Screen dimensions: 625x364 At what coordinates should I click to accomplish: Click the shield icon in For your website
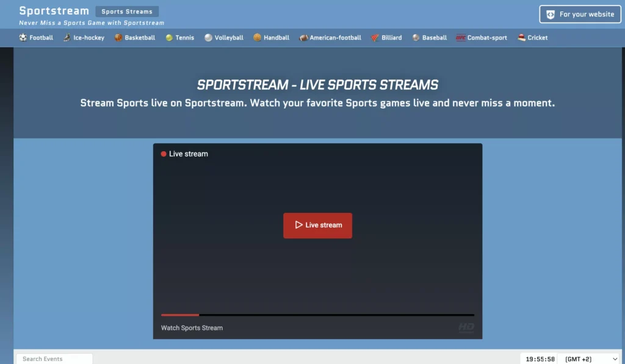[551, 15]
